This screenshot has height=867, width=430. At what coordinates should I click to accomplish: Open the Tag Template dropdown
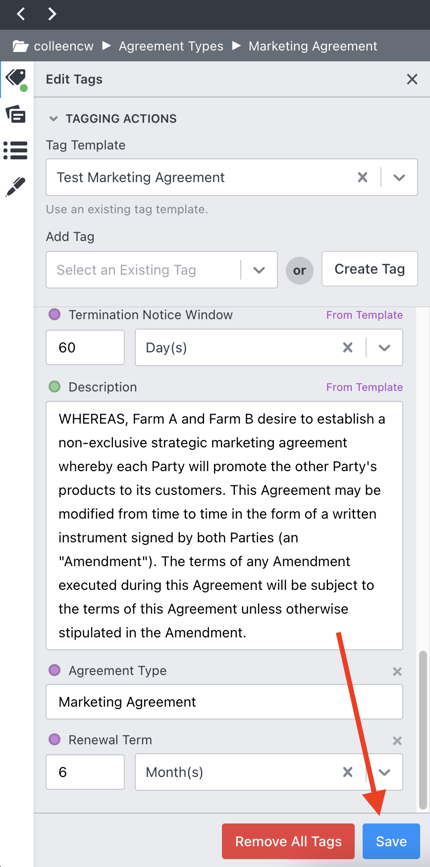tap(399, 177)
